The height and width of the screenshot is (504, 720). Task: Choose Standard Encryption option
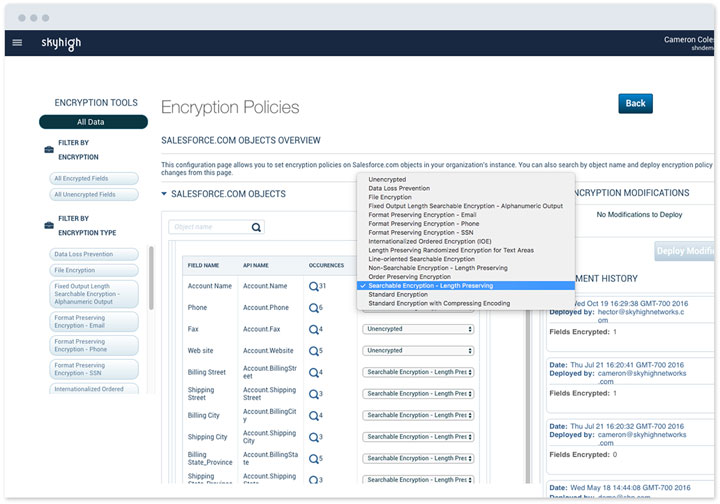click(466, 295)
